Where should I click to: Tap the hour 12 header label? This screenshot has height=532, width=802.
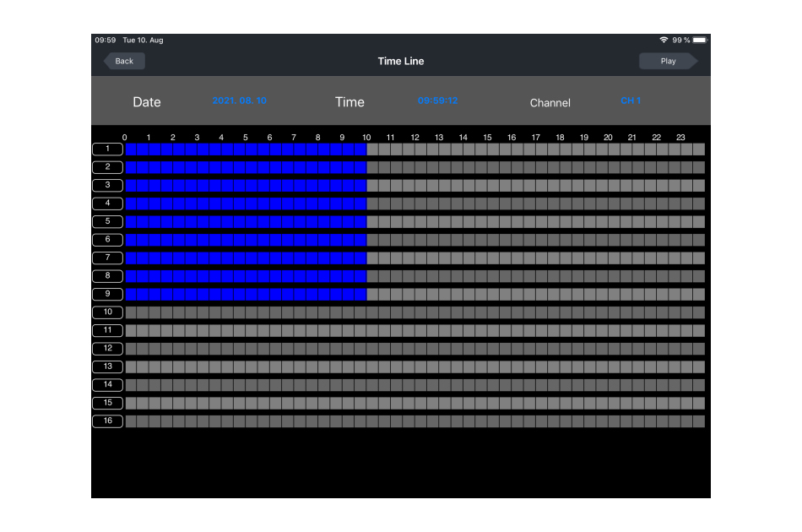pyautogui.click(x=415, y=137)
